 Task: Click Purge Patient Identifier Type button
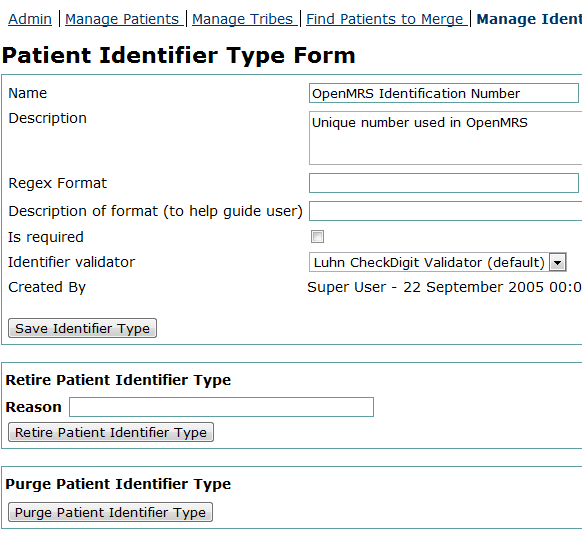(110, 512)
